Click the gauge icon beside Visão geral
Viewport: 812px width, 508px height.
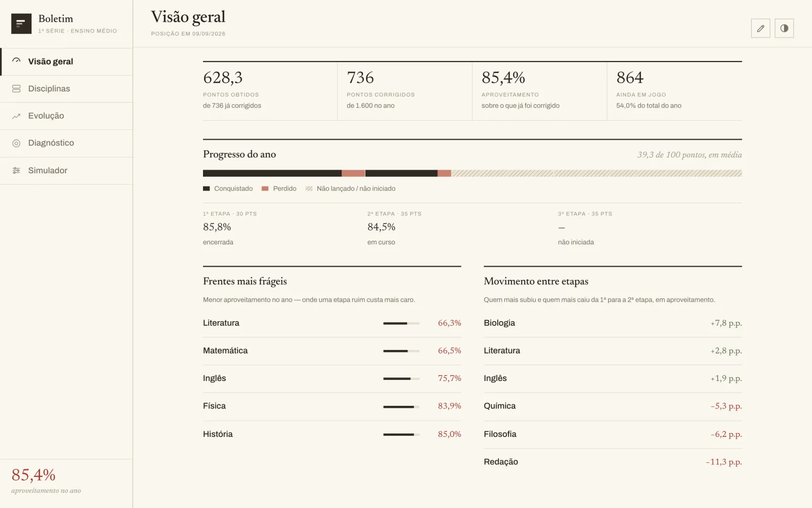point(16,61)
